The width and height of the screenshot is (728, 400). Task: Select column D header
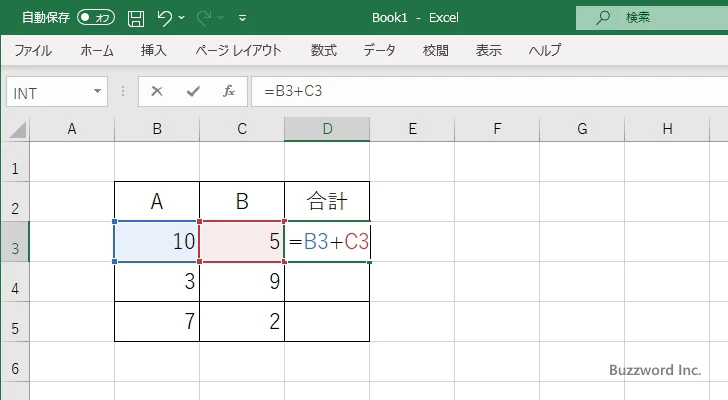coord(327,129)
